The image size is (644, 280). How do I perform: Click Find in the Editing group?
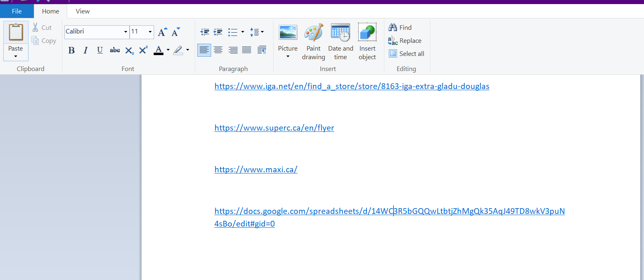(x=400, y=28)
